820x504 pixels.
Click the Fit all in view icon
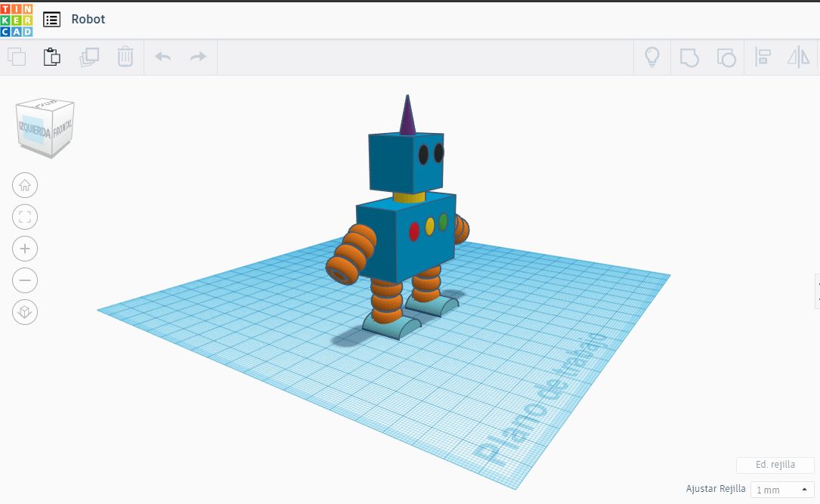tap(25, 216)
